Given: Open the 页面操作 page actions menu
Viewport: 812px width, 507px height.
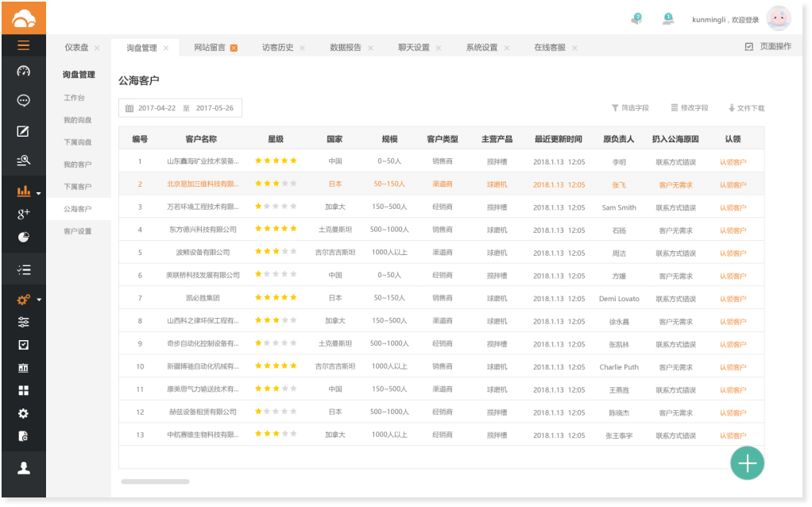Looking at the screenshot, I should tap(768, 47).
